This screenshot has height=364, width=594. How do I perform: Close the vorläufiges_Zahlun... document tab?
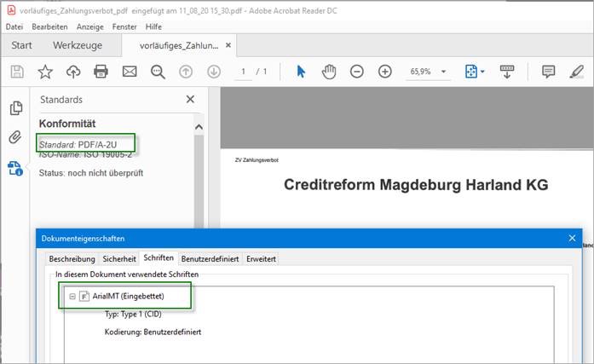tap(228, 45)
